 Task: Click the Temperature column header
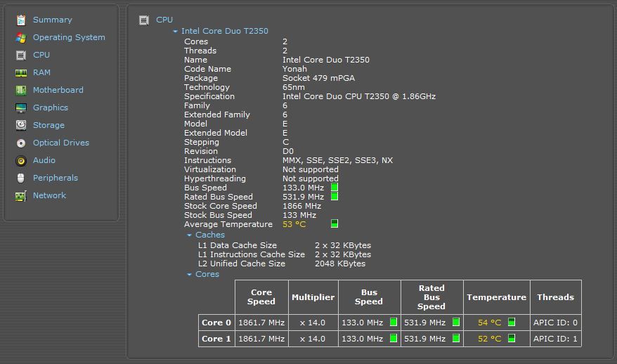[497, 297]
